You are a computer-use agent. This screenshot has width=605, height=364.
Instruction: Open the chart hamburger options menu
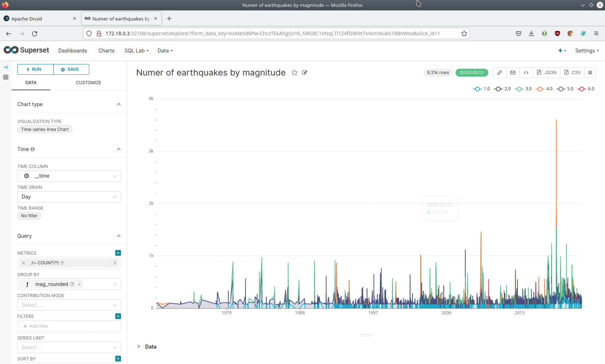point(590,73)
